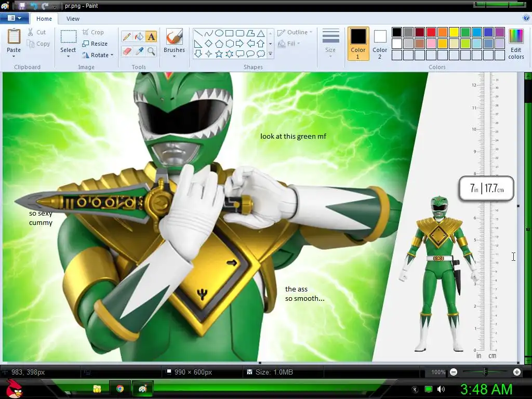Click the Redo arrow in title bar
The width and height of the screenshot is (532, 399).
(x=45, y=6)
